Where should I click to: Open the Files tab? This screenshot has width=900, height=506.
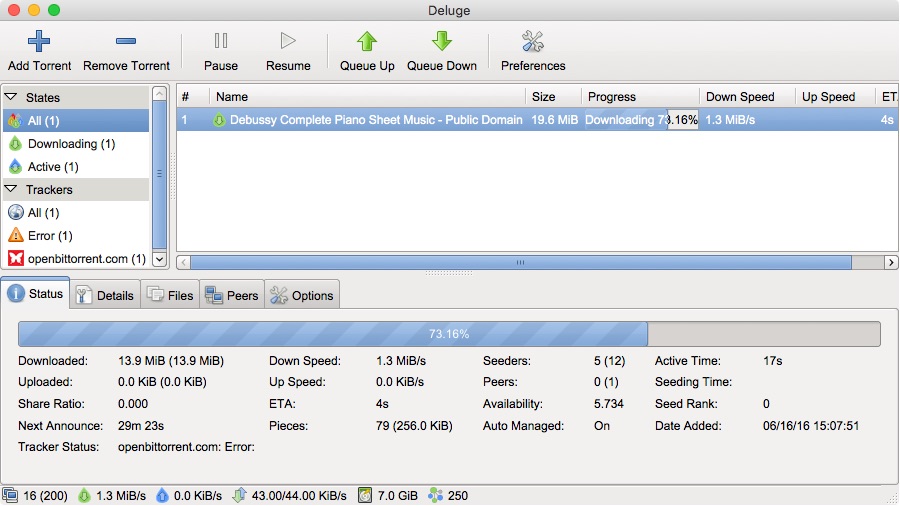[170, 295]
